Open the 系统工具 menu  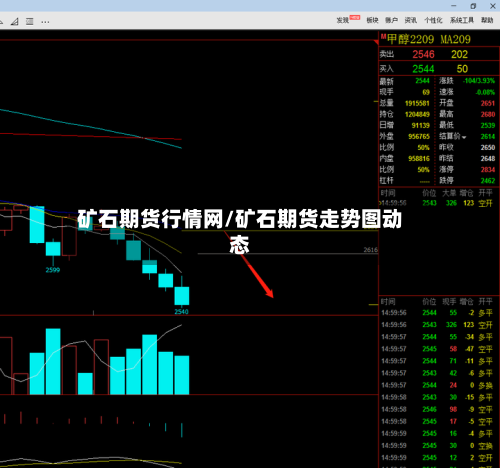coord(462,20)
